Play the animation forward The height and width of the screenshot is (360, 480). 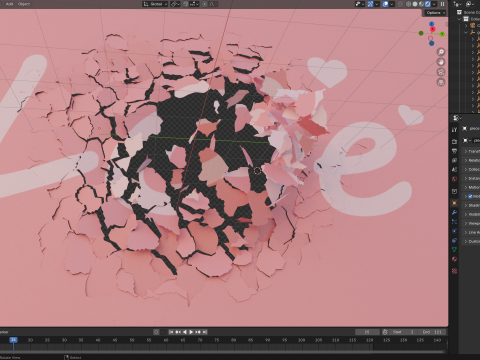(191, 332)
